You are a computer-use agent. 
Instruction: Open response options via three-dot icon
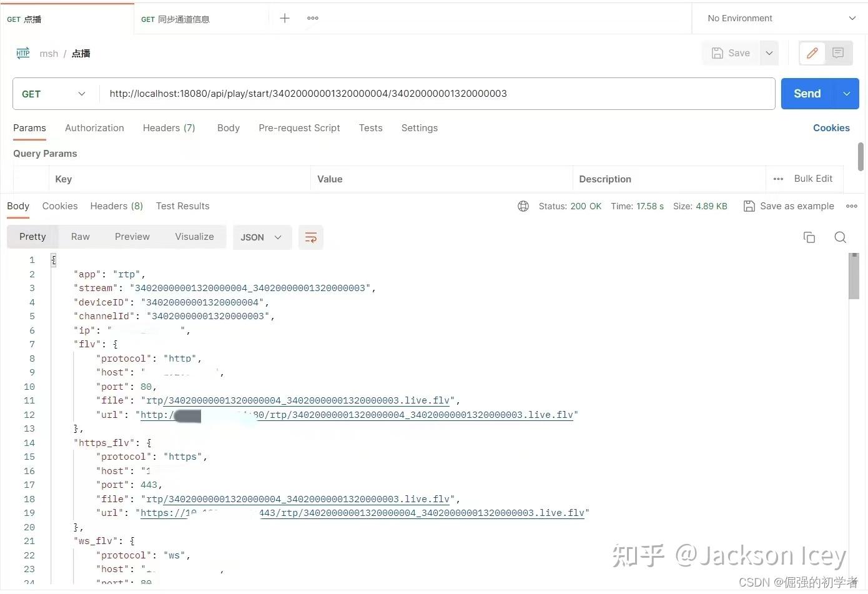(x=852, y=206)
